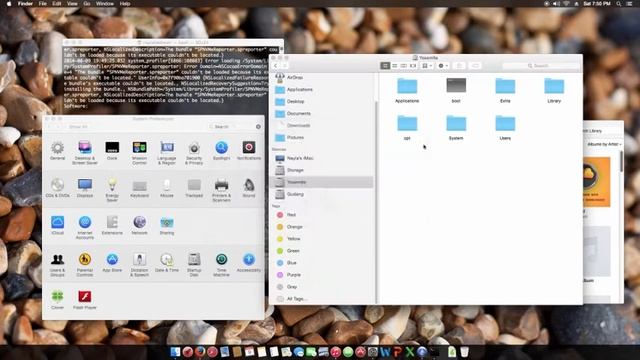Open Date & Time preferences

tap(167, 262)
